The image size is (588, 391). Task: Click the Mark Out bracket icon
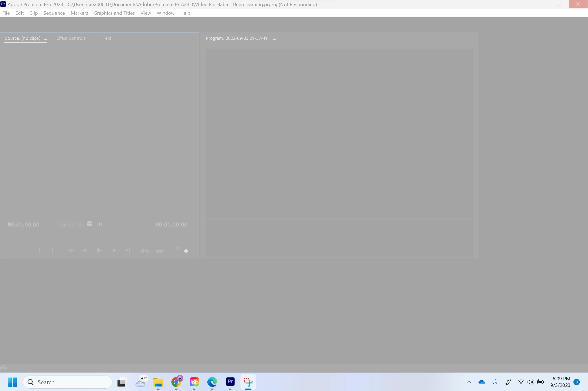click(x=52, y=250)
